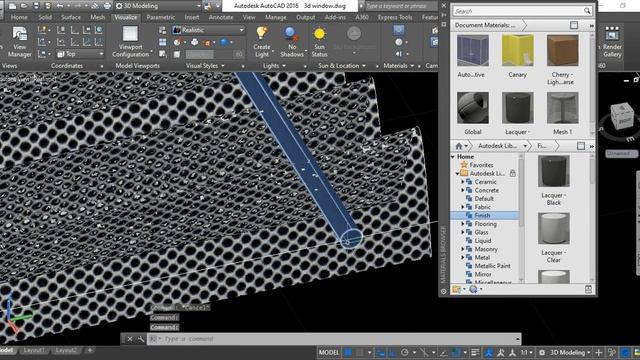Collapse the Home tree node

point(453,157)
